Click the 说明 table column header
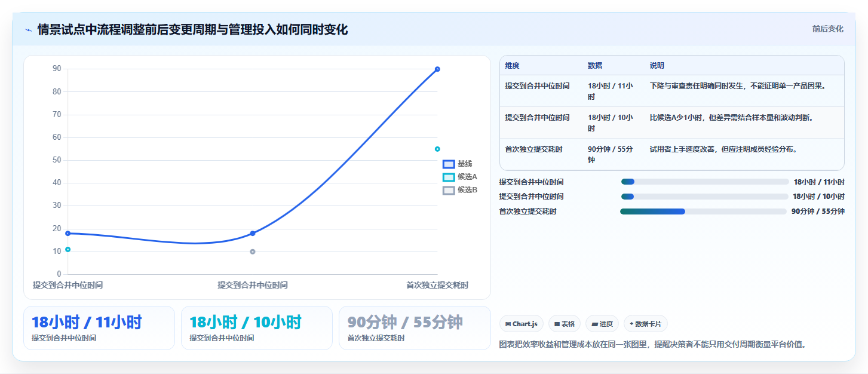 (657, 66)
